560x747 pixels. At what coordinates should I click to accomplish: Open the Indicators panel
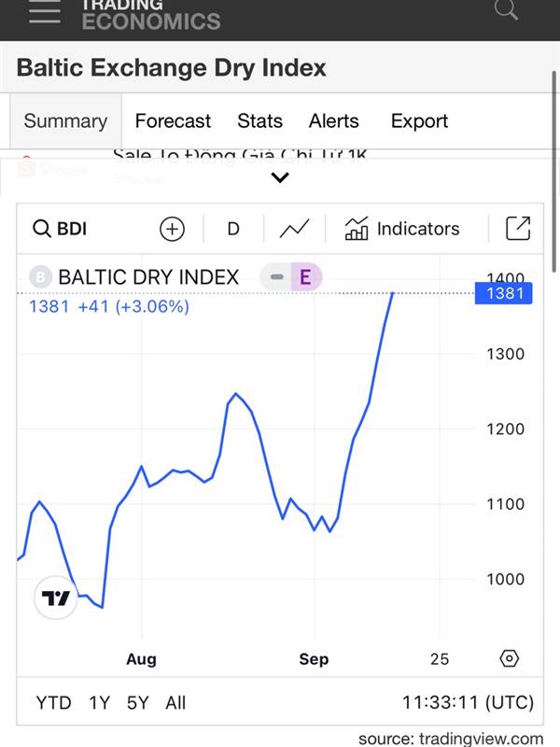click(x=402, y=229)
